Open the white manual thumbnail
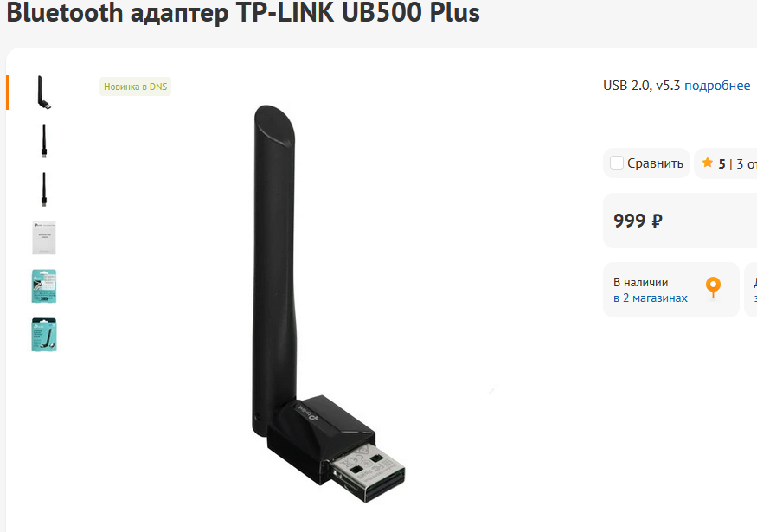The image size is (757, 532). [44, 238]
